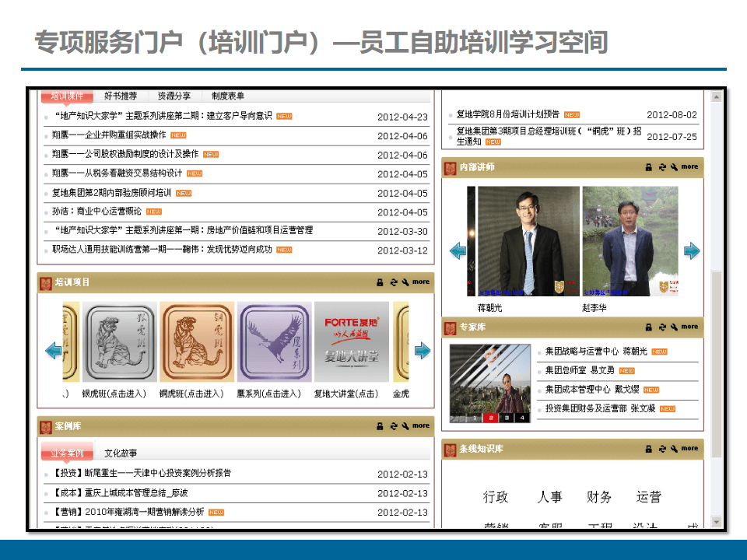747x560 pixels.
Task: Refresh the 条线知识库 panel
Action: (662, 449)
